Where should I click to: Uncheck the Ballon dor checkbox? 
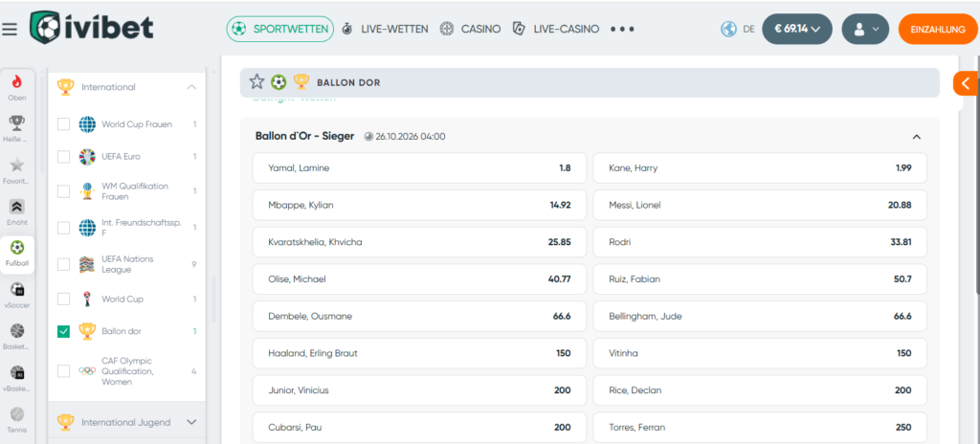[x=64, y=331]
